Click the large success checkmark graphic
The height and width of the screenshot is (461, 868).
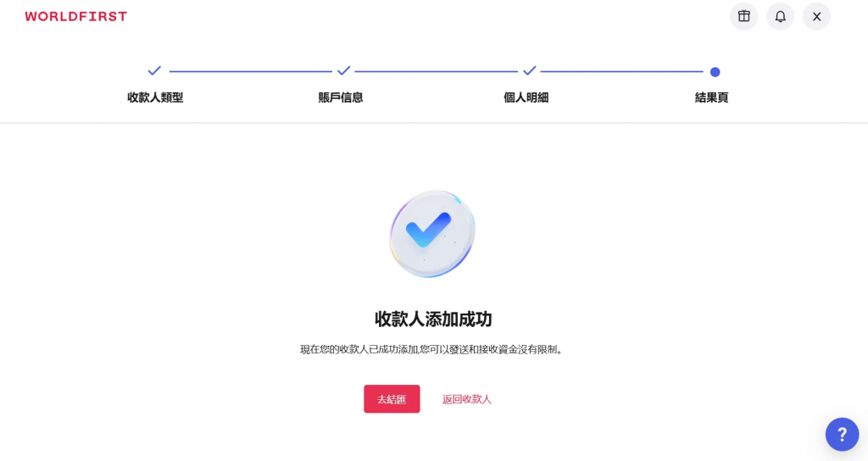click(x=432, y=234)
